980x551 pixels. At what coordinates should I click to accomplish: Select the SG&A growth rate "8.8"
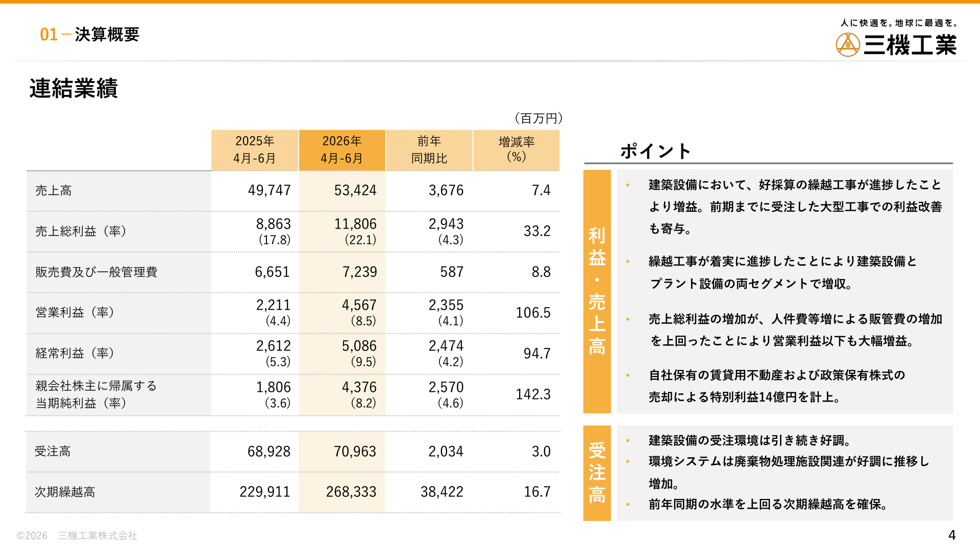(541, 272)
